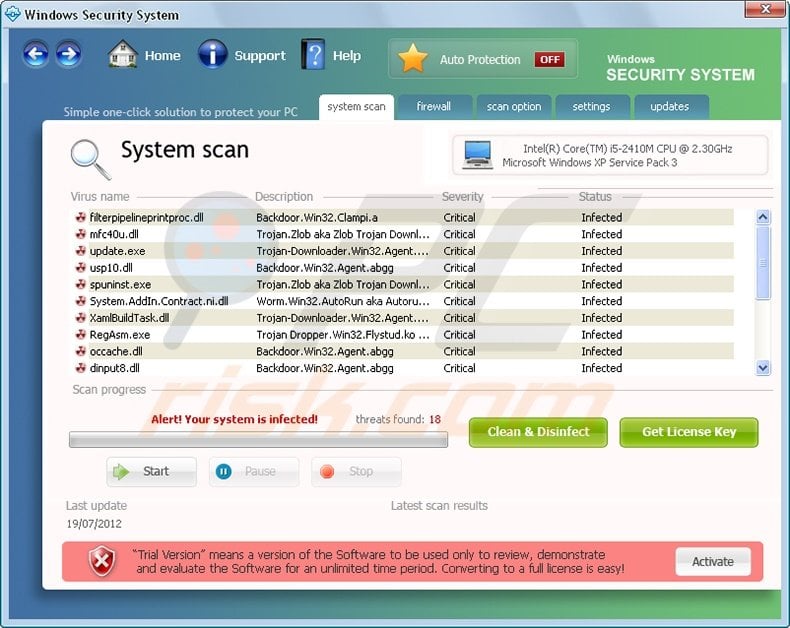Select the XamlBuildTask.dll file name

pyautogui.click(x=129, y=318)
